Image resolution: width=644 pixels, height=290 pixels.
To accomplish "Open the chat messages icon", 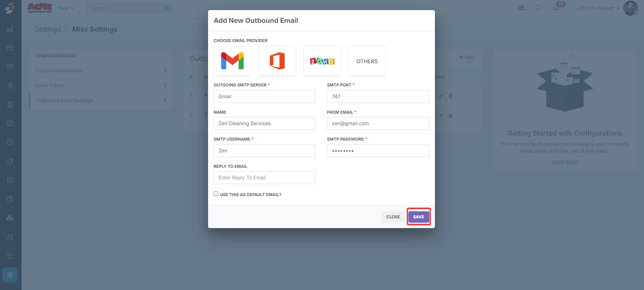I will point(538,8).
